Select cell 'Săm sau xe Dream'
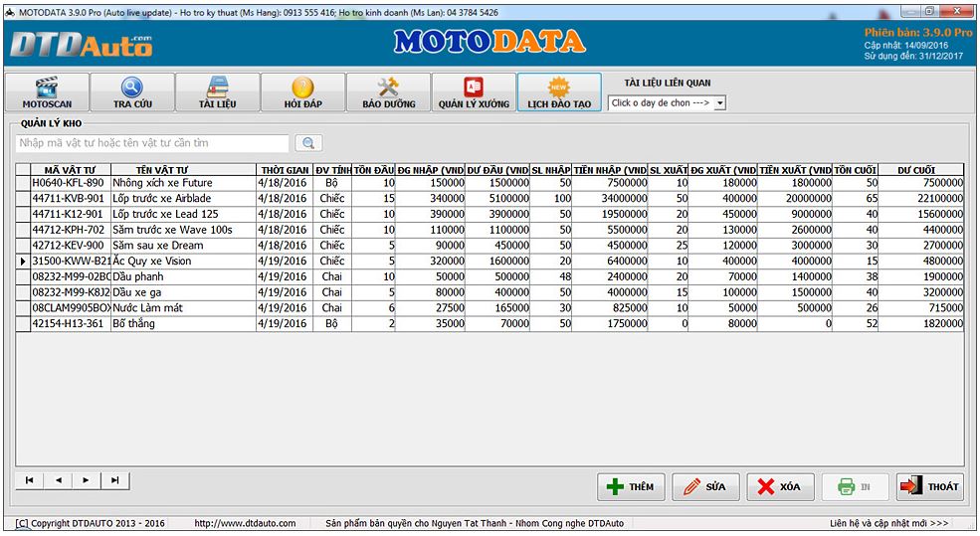Image resolution: width=980 pixels, height=536 pixels. [183, 246]
